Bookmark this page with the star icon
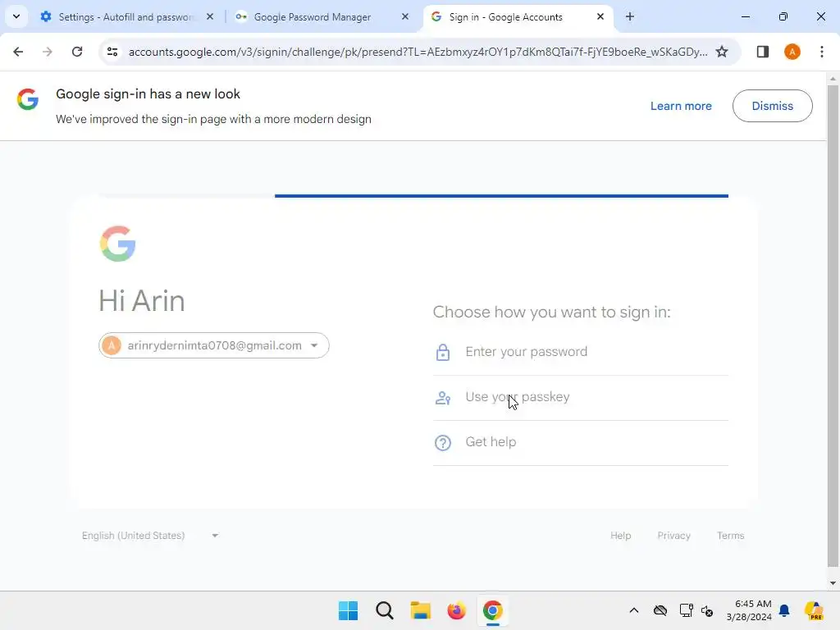This screenshot has height=630, width=840. pos(722,52)
